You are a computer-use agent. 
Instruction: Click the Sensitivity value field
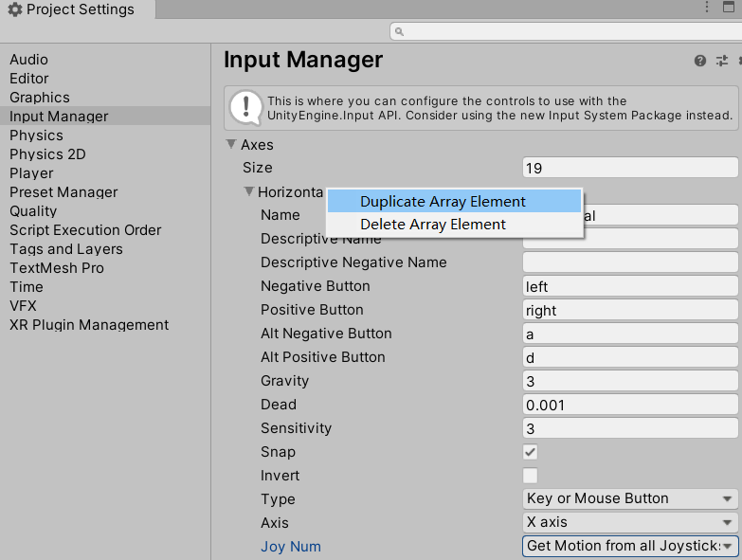[x=629, y=428]
